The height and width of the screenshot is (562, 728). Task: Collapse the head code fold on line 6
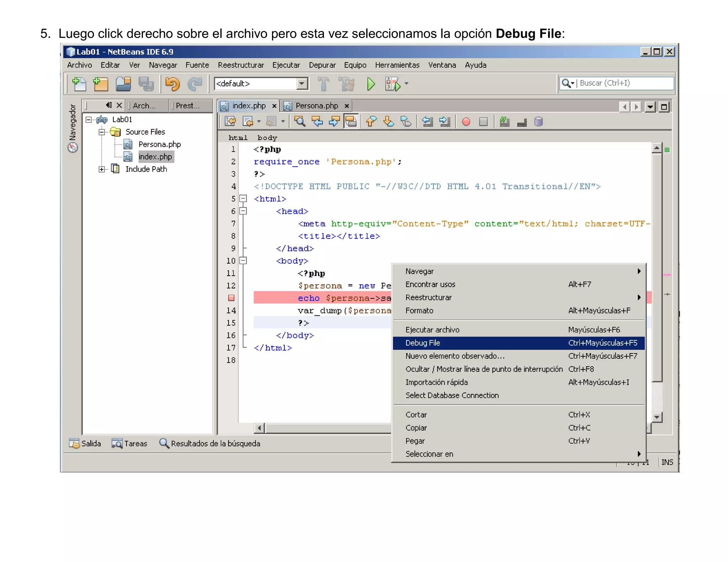point(243,211)
